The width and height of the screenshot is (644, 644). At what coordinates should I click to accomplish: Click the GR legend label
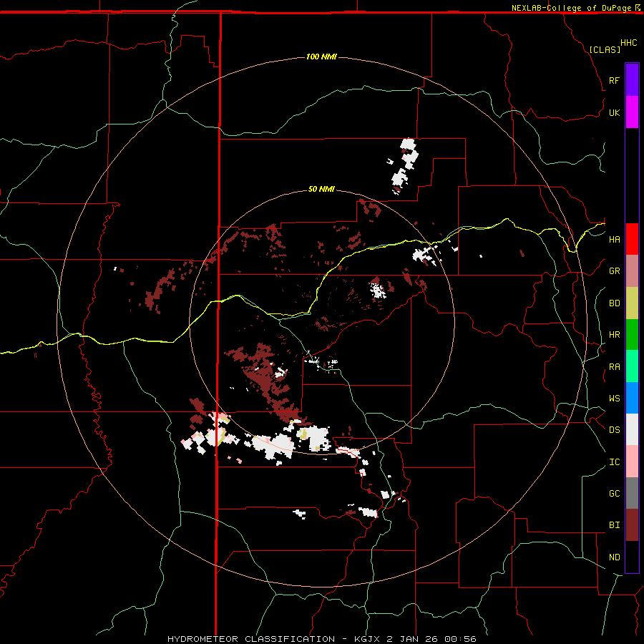click(614, 271)
